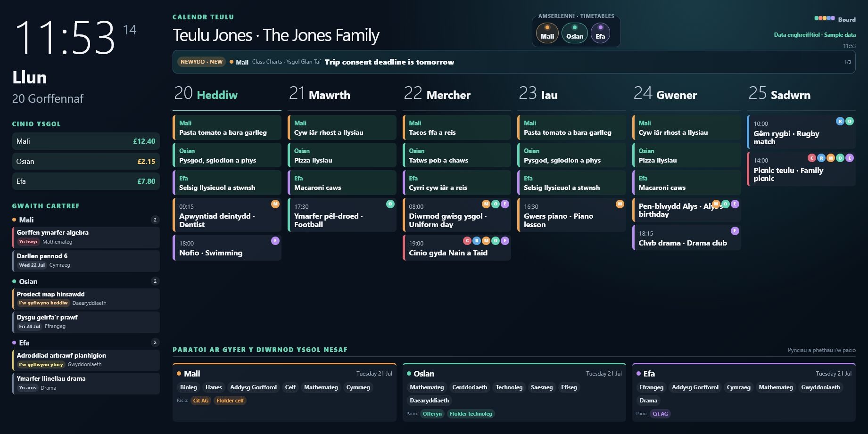Open Wednesday's Tacos ffa a reis meal
The height and width of the screenshot is (434, 868).
point(456,127)
